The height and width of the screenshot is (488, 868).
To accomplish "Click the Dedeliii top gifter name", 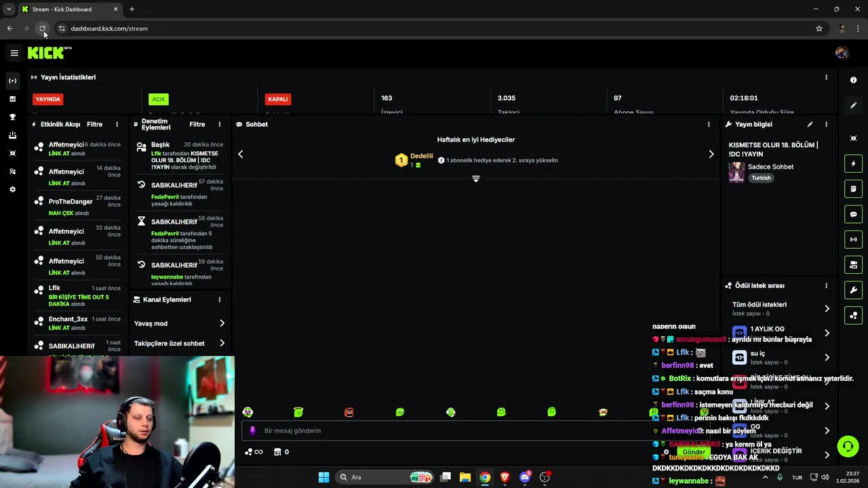I will coord(421,156).
